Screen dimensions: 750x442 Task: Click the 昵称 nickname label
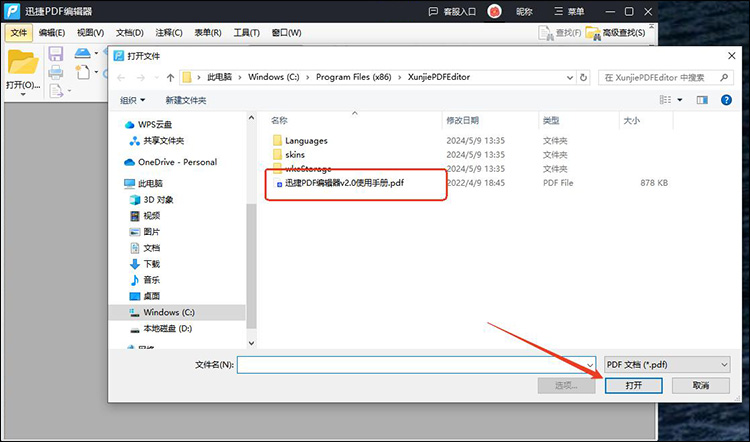pos(524,11)
